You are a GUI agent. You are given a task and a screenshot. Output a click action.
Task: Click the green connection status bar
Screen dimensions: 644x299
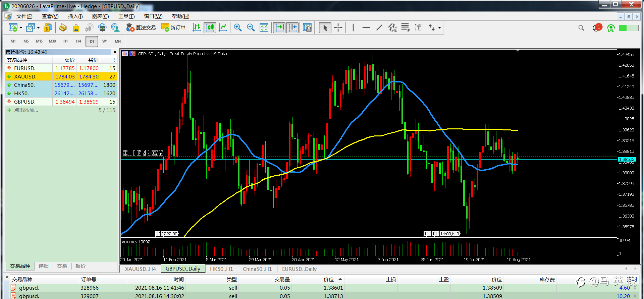pos(628,28)
